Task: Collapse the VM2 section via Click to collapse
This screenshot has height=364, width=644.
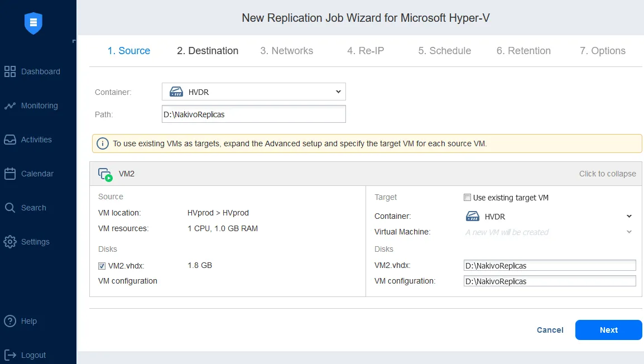Action: (607, 174)
